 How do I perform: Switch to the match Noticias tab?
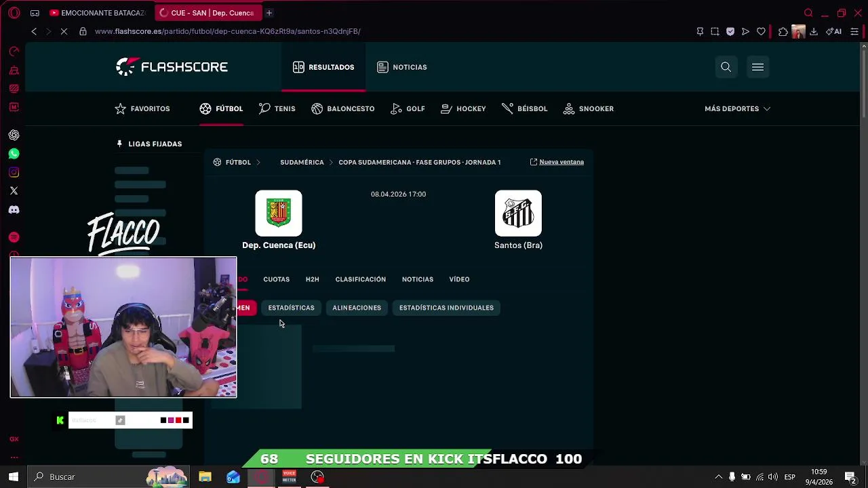[x=417, y=279]
